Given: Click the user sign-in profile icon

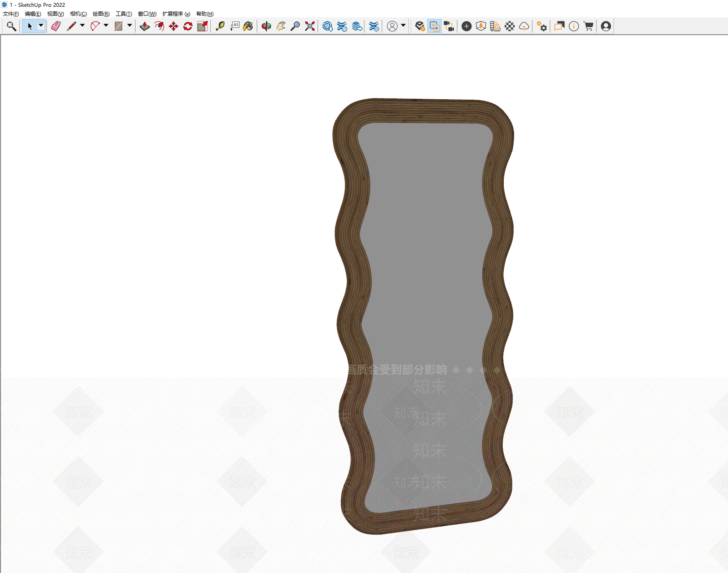Looking at the screenshot, I should pyautogui.click(x=392, y=26).
